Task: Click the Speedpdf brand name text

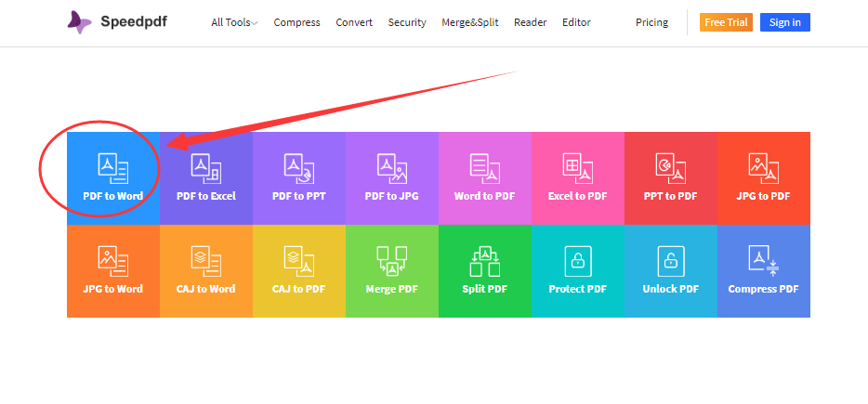Action: pos(134,22)
